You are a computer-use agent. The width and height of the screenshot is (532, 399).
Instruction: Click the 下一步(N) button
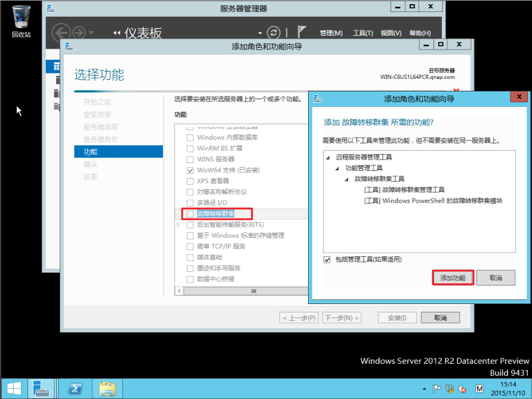pyautogui.click(x=342, y=318)
